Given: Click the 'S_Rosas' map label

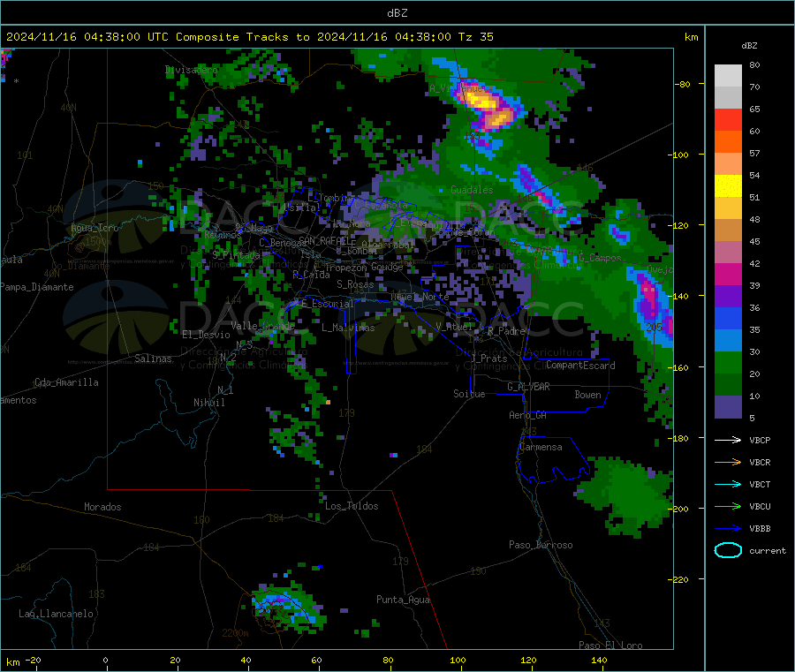Looking at the screenshot, I should point(355,285).
